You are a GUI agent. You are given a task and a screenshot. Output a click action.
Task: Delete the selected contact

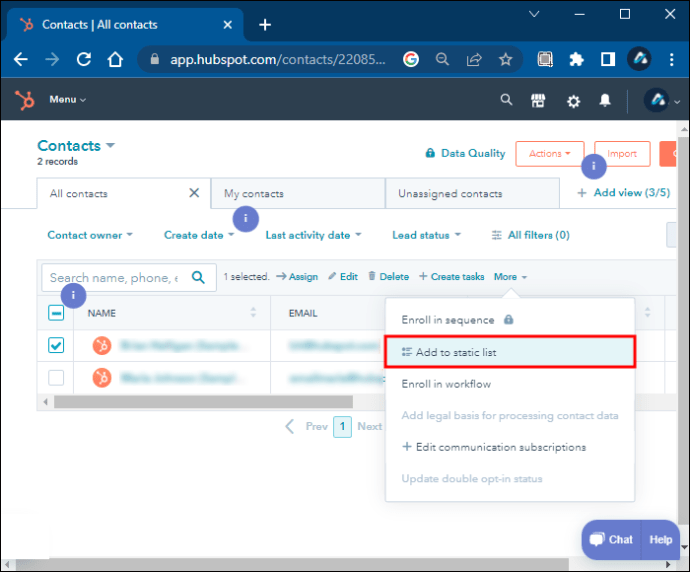pos(388,277)
